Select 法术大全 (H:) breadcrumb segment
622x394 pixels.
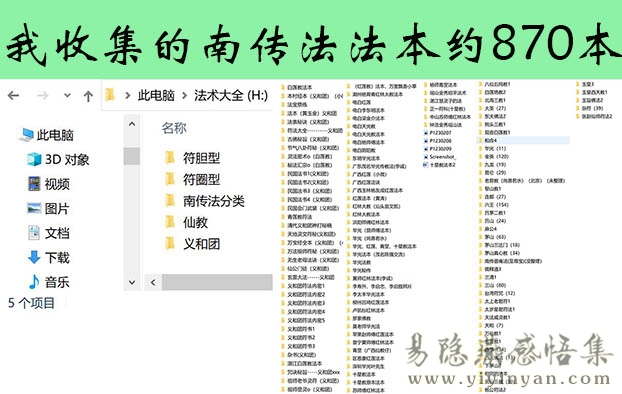pos(231,96)
